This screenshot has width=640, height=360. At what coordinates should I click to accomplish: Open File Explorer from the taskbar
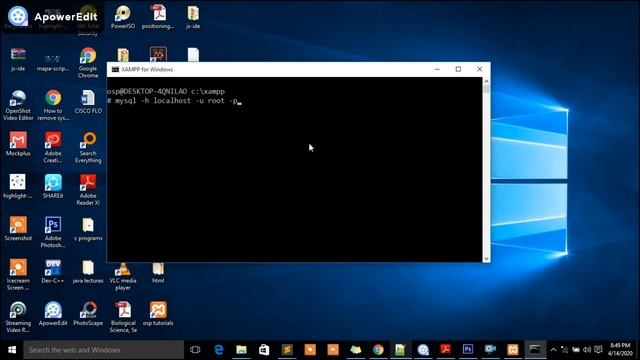[241, 350]
